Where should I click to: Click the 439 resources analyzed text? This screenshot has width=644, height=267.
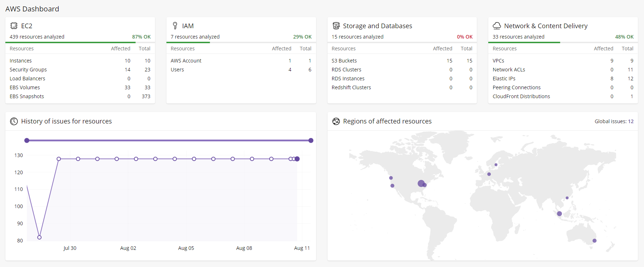[37, 37]
